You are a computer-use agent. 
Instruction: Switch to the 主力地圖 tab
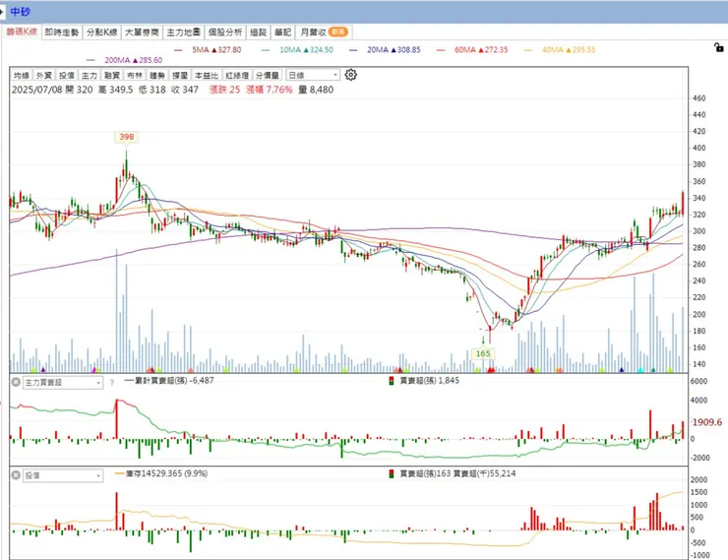tap(183, 32)
